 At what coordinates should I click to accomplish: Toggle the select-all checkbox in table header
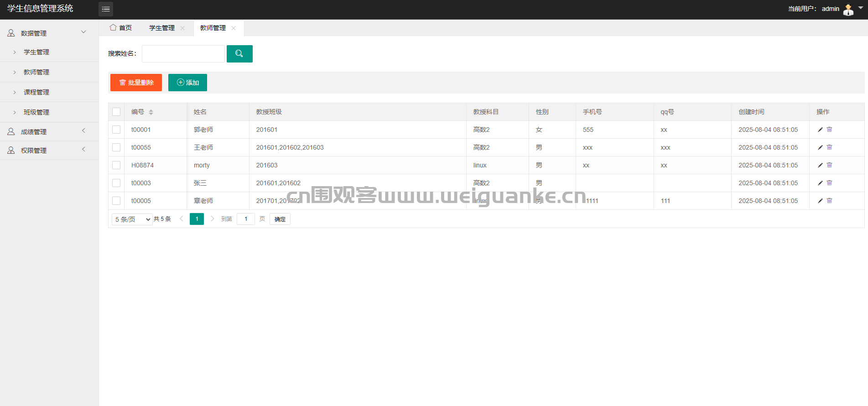click(116, 112)
